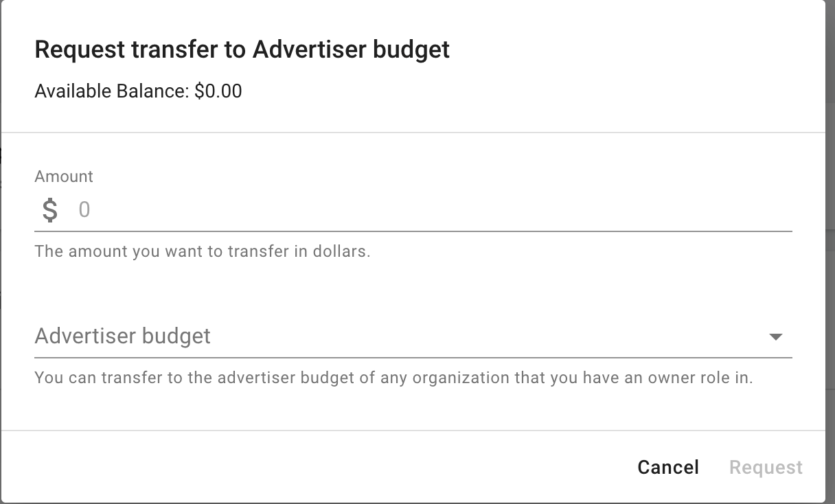Click the Request button
Screen dimensions: 835x504
coord(765,468)
